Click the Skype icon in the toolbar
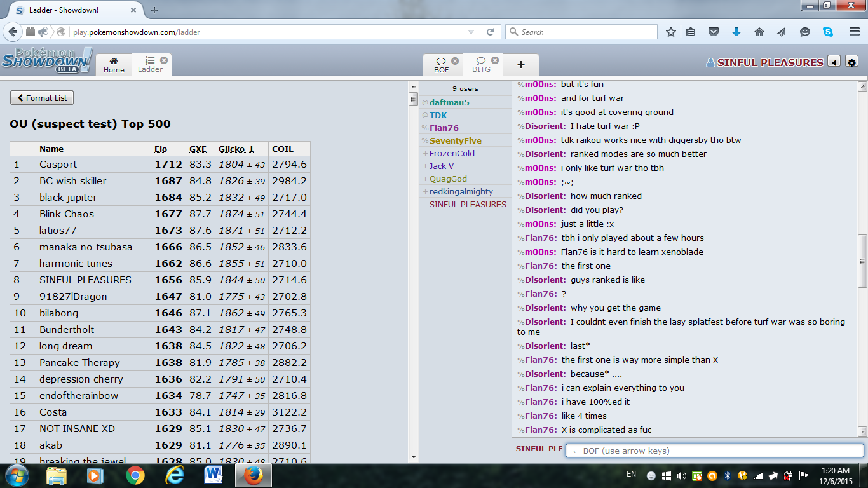 pyautogui.click(x=828, y=32)
